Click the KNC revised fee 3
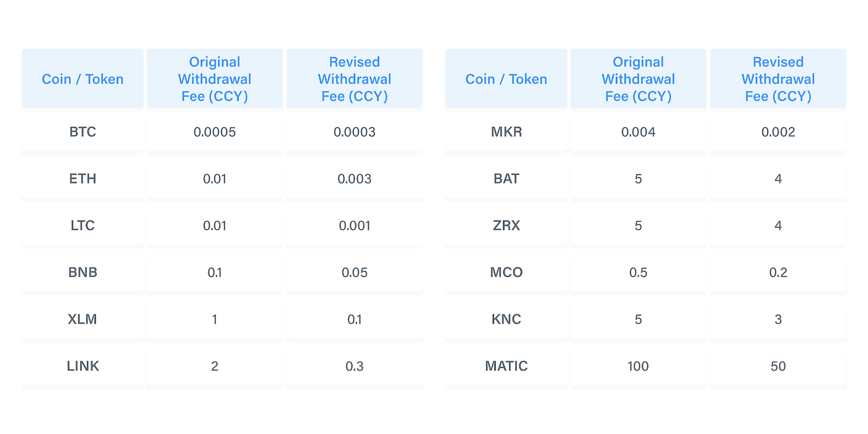Screen dimensions: 868x434 pos(778,319)
